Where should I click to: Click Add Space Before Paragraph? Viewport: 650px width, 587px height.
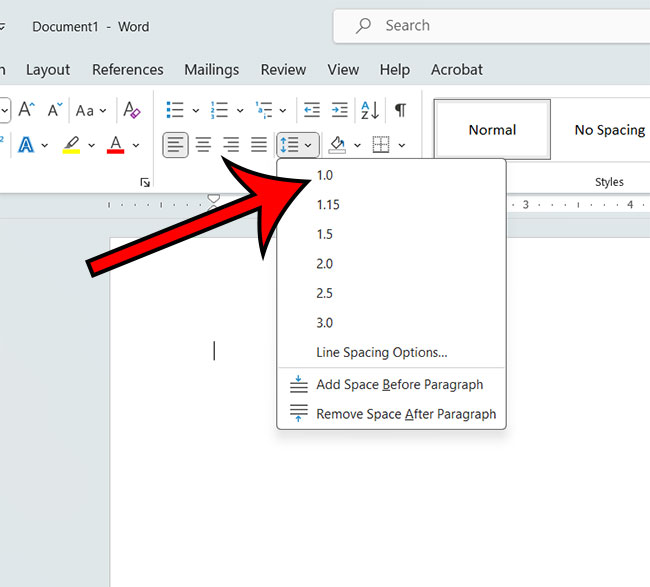pyautogui.click(x=391, y=384)
